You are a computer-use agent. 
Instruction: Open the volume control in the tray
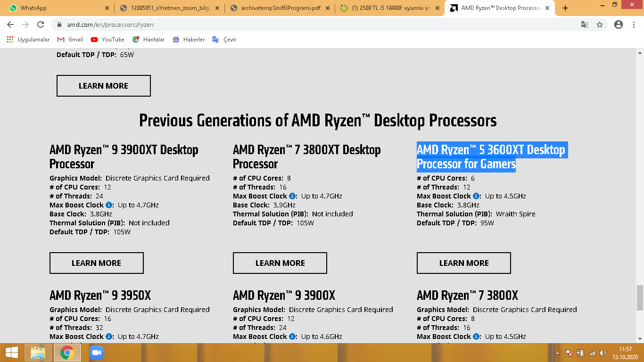(603, 353)
